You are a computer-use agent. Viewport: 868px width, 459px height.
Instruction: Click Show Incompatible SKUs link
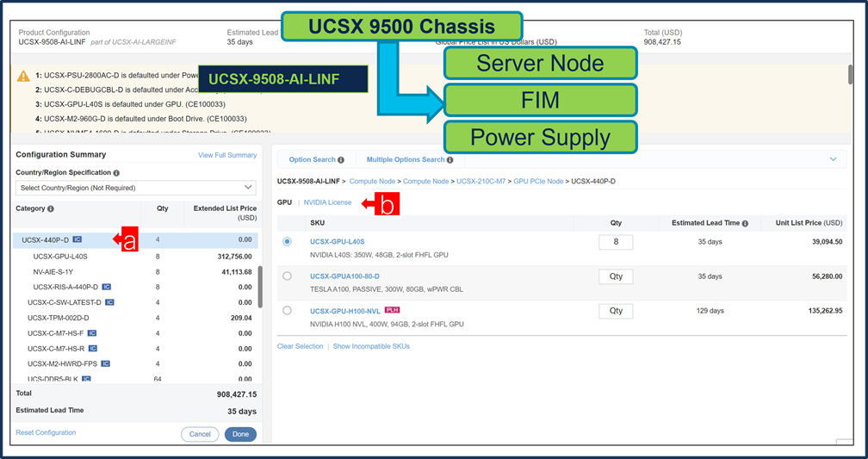point(371,346)
